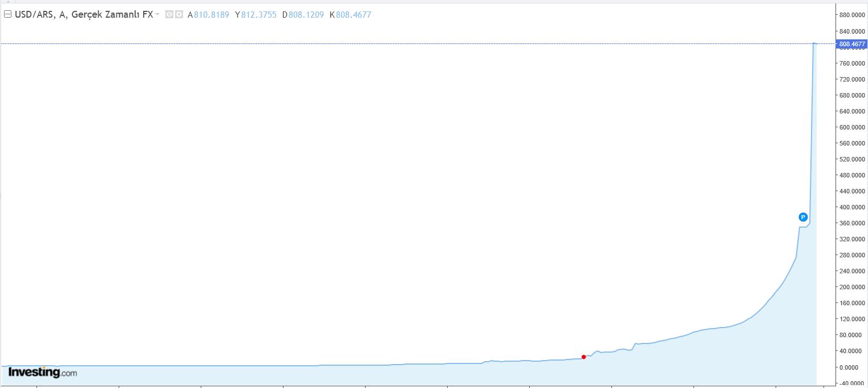Click the 480.0000 price axis label
The image size is (868, 388).
pyautogui.click(x=852, y=175)
